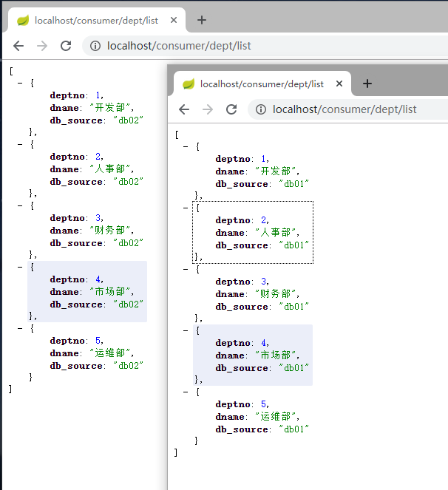Open a new tab in the left browser
The image size is (448, 490).
tap(202, 20)
